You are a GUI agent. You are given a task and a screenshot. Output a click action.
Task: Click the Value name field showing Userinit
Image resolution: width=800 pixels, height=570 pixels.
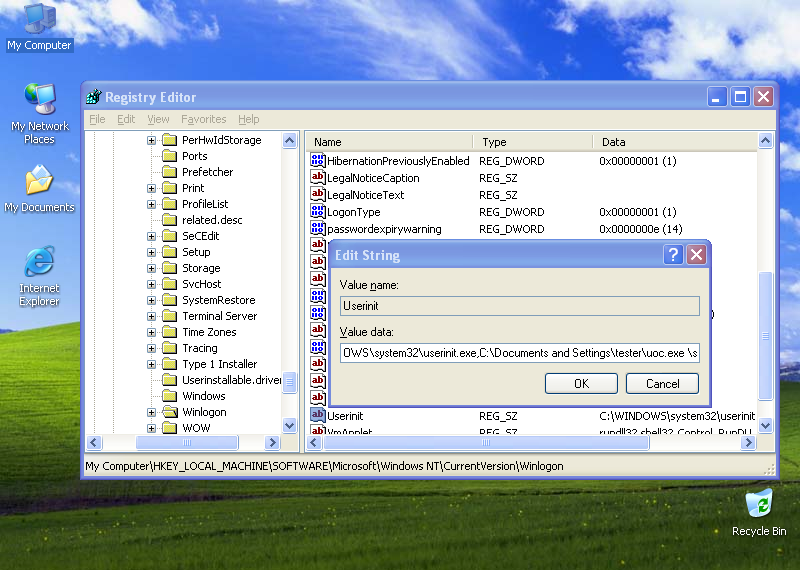(x=519, y=306)
